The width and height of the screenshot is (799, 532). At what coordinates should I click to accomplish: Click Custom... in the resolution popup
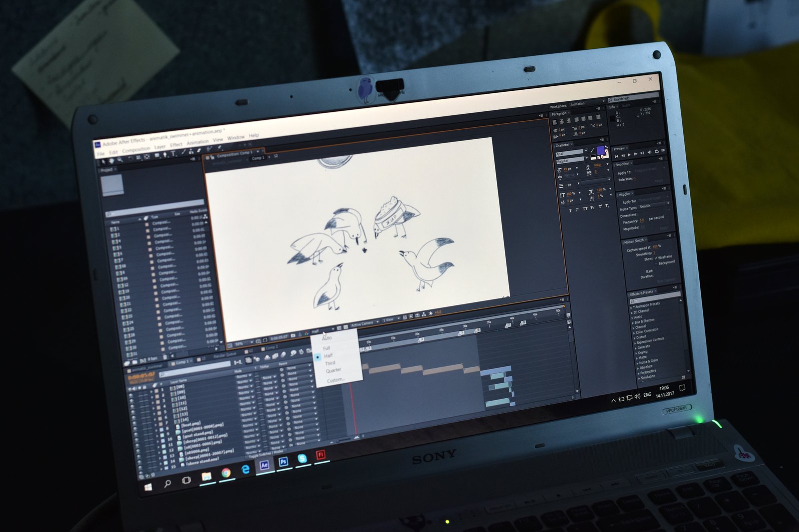[x=335, y=380]
